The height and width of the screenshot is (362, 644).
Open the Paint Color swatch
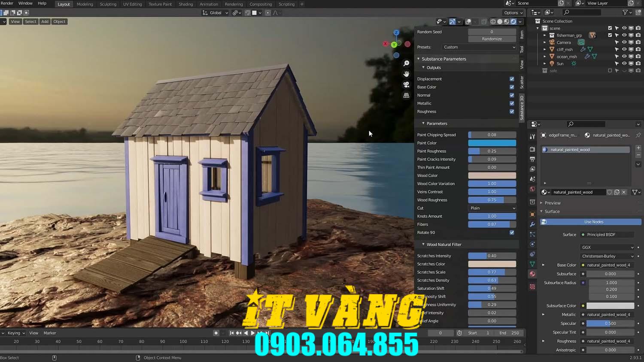(492, 143)
